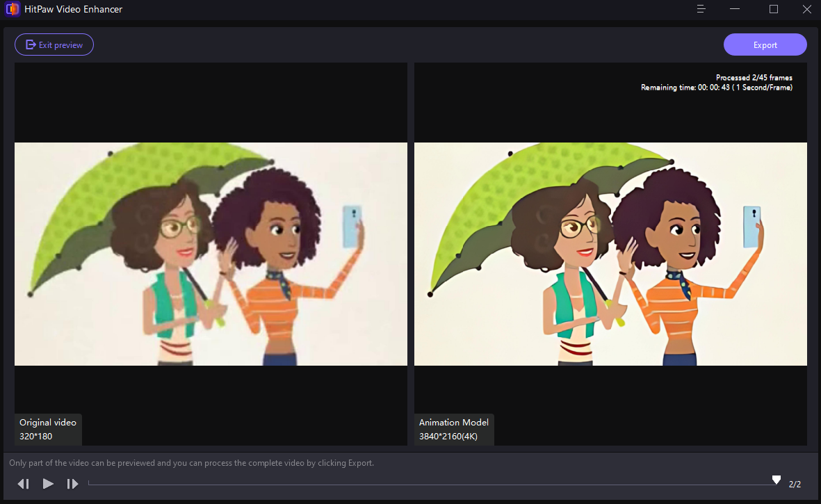Click the "3840*2160(4K)" resolution text
Image resolution: width=821 pixels, height=504 pixels.
(x=448, y=436)
